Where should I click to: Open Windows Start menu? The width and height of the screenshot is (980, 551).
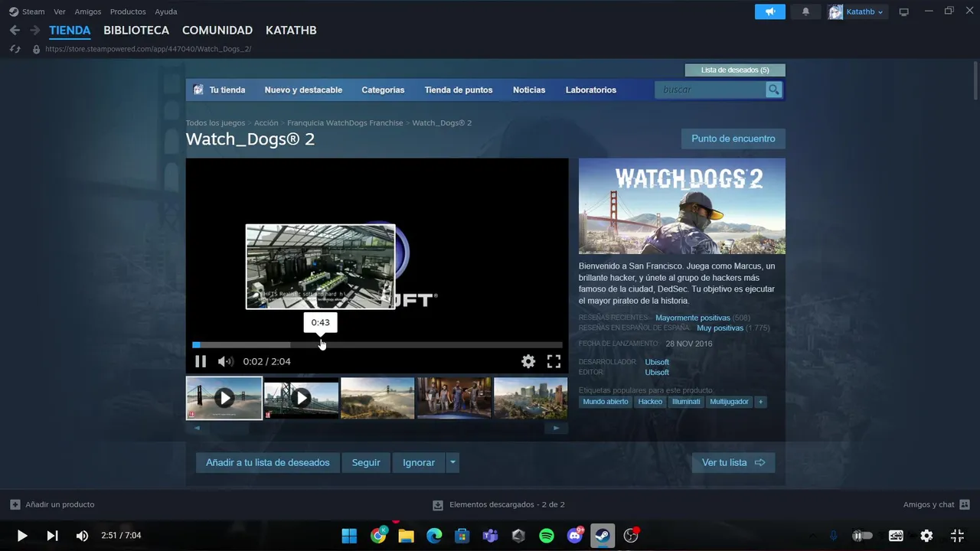click(x=349, y=536)
